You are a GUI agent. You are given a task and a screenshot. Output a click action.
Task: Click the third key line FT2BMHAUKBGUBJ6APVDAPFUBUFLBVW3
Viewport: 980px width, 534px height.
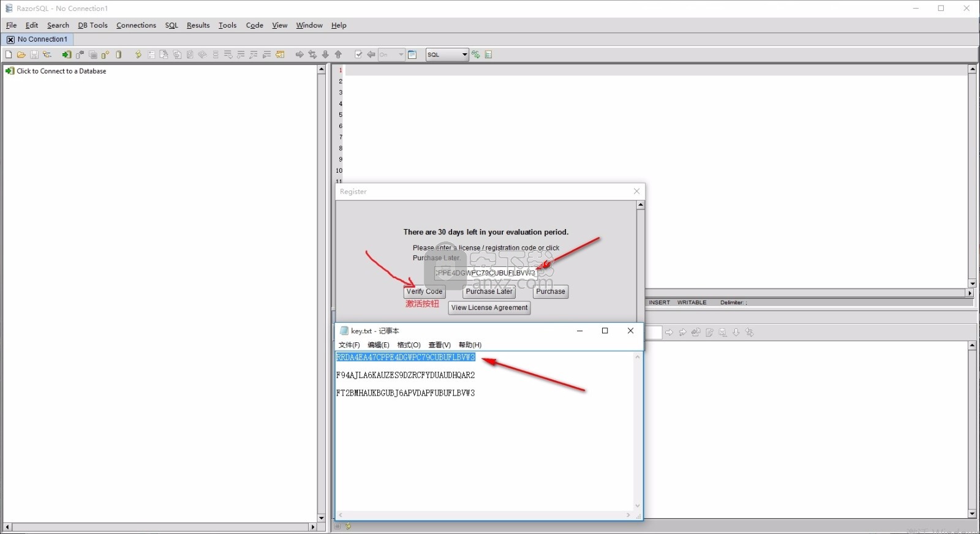click(x=405, y=393)
